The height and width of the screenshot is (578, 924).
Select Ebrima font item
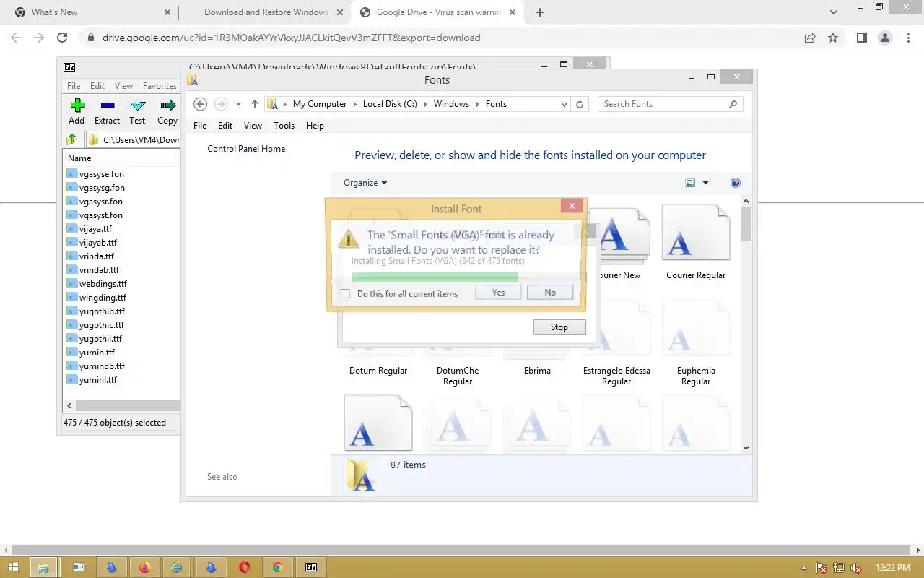click(537, 371)
